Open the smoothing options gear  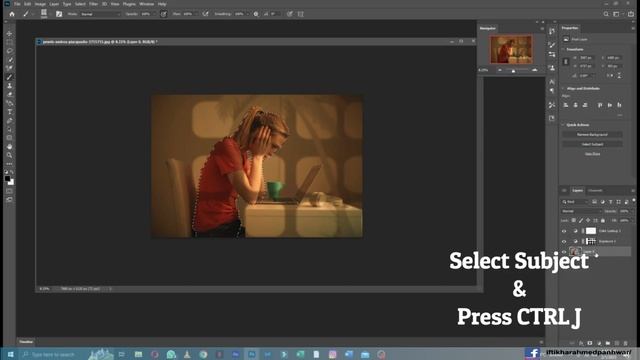256,14
